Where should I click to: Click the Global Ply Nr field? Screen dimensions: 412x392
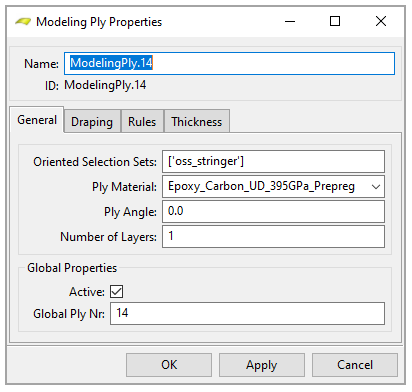click(247, 313)
